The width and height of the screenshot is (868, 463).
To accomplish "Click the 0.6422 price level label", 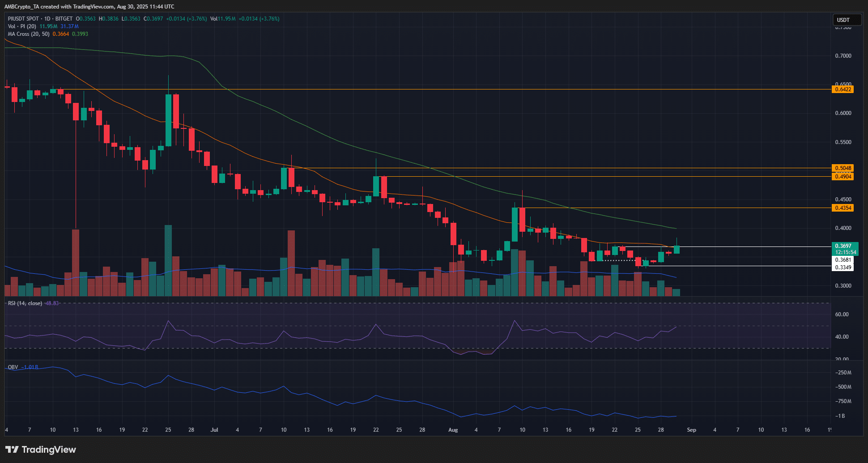I will pyautogui.click(x=843, y=89).
